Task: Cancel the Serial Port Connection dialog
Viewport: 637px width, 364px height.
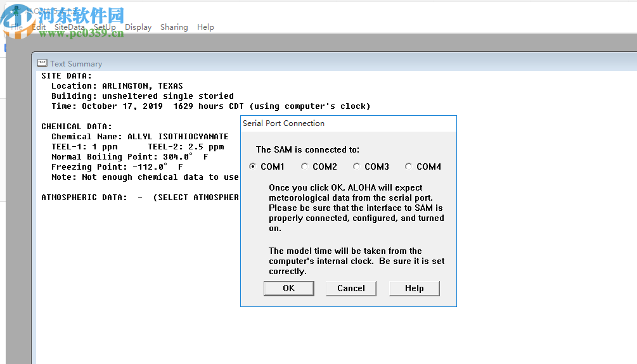Action: pos(351,288)
